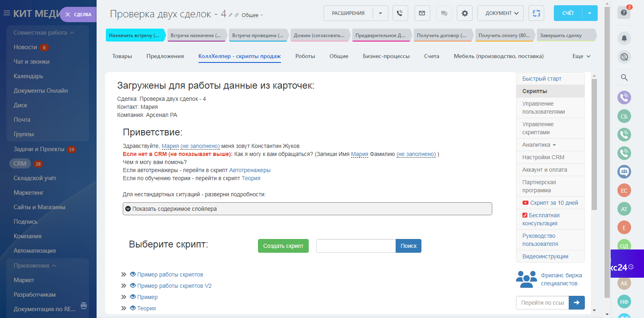Open the Документ dropdown

tap(500, 13)
